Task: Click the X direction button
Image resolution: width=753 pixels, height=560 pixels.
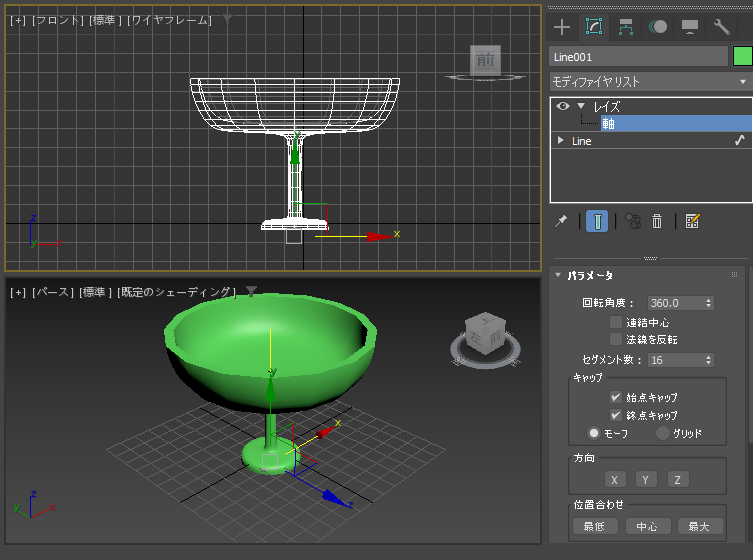Action: tap(614, 479)
